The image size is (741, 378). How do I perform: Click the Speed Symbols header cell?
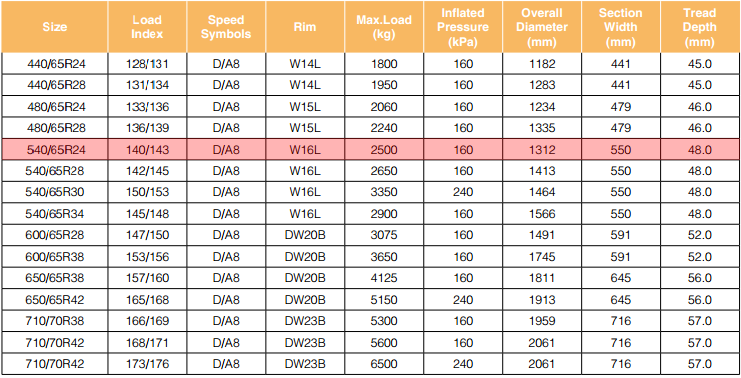[x=226, y=27]
